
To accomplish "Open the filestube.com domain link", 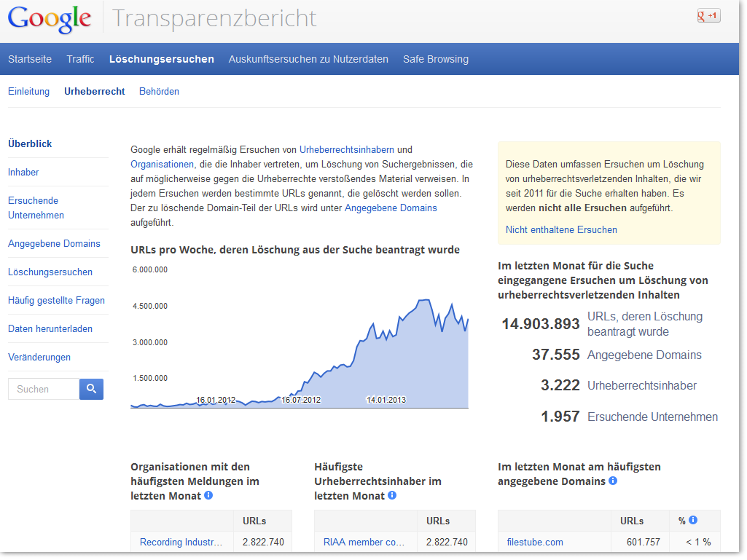I will (x=535, y=543).
